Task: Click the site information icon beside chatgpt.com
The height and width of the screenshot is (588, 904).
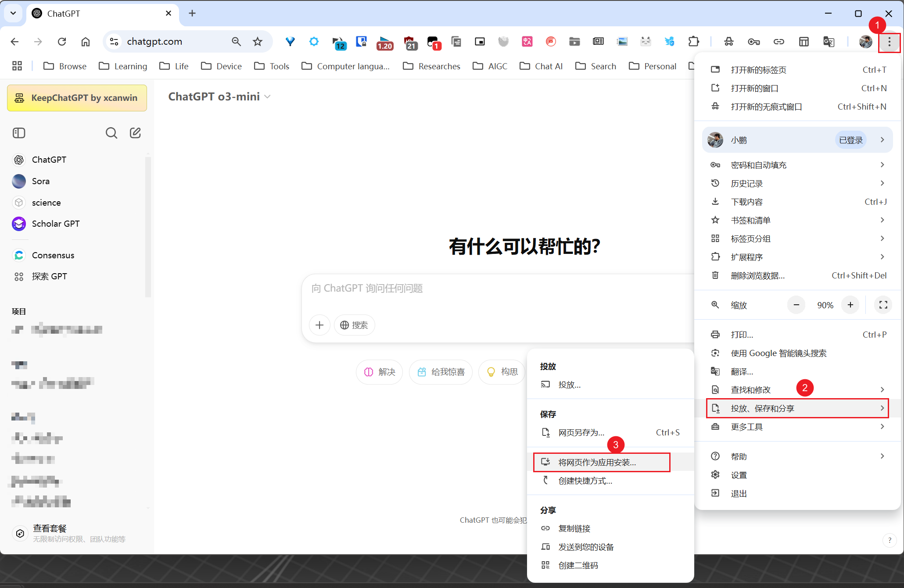Action: (x=114, y=42)
